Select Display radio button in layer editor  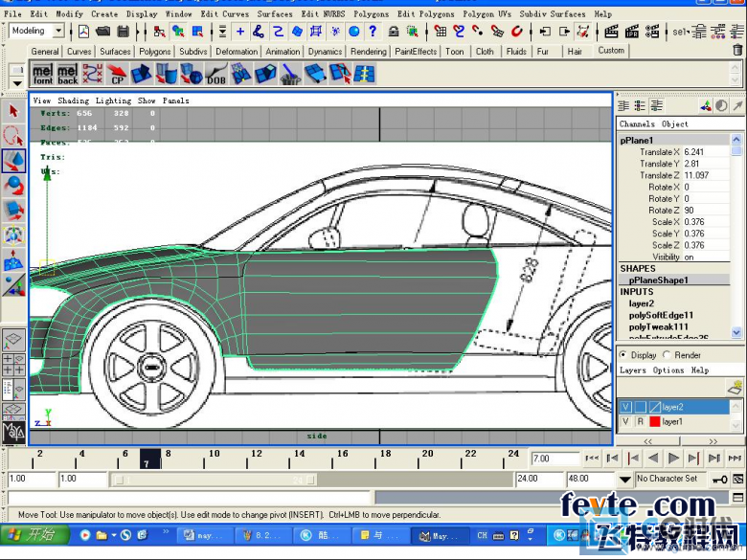coord(623,355)
